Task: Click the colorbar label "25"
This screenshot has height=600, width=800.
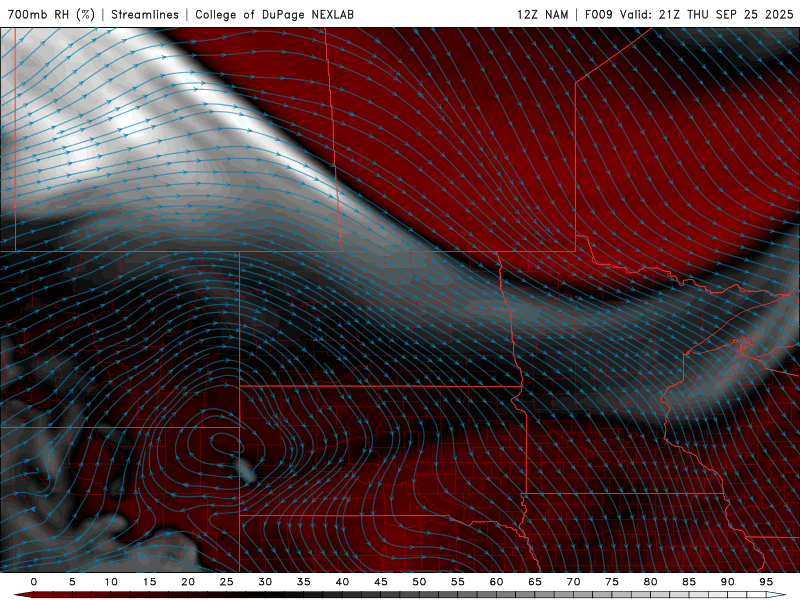Action: (x=227, y=582)
